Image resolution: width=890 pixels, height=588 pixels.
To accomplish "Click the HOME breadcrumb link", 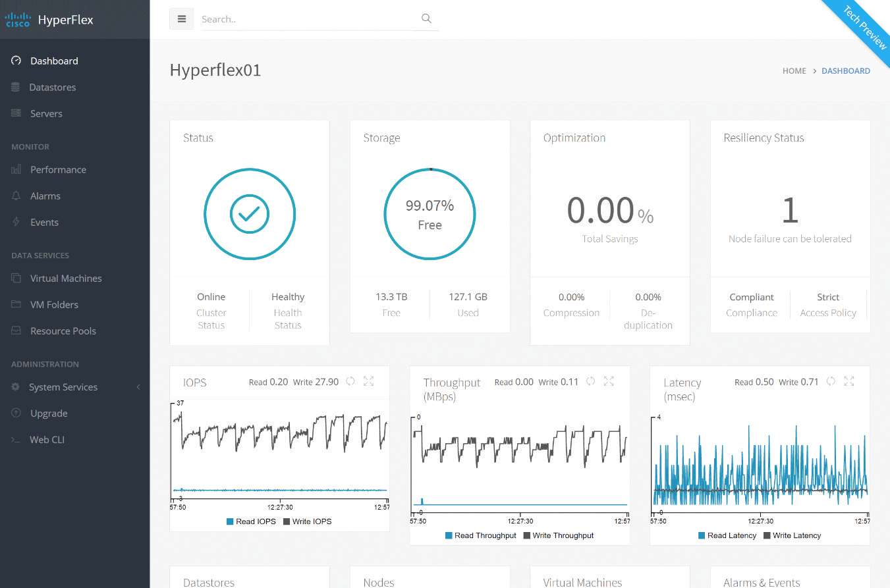I will [794, 71].
